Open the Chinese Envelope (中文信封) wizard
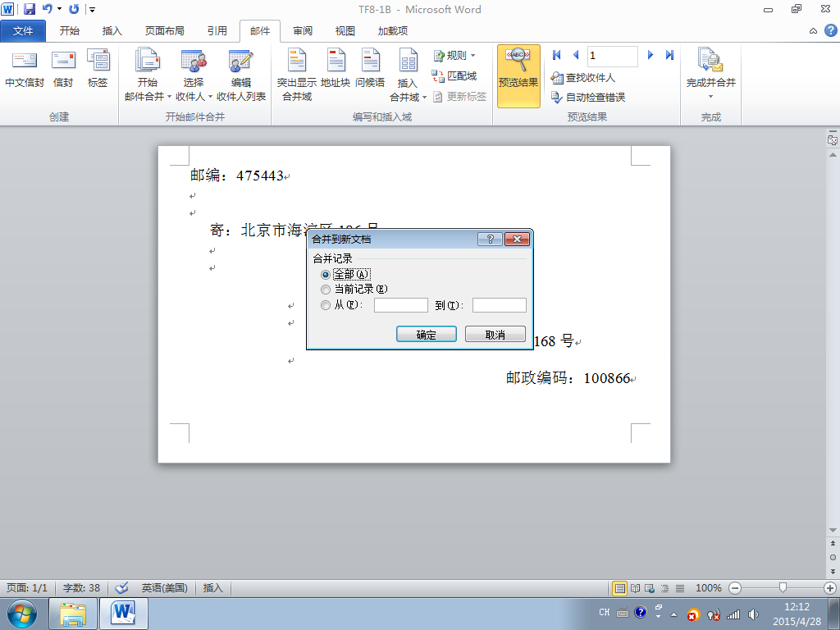The width and height of the screenshot is (840, 630). [x=24, y=69]
